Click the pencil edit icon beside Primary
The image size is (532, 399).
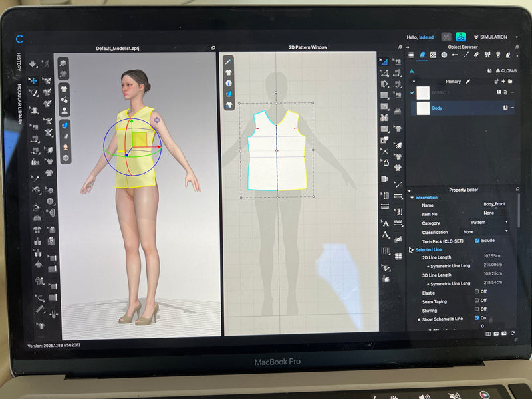(x=467, y=81)
